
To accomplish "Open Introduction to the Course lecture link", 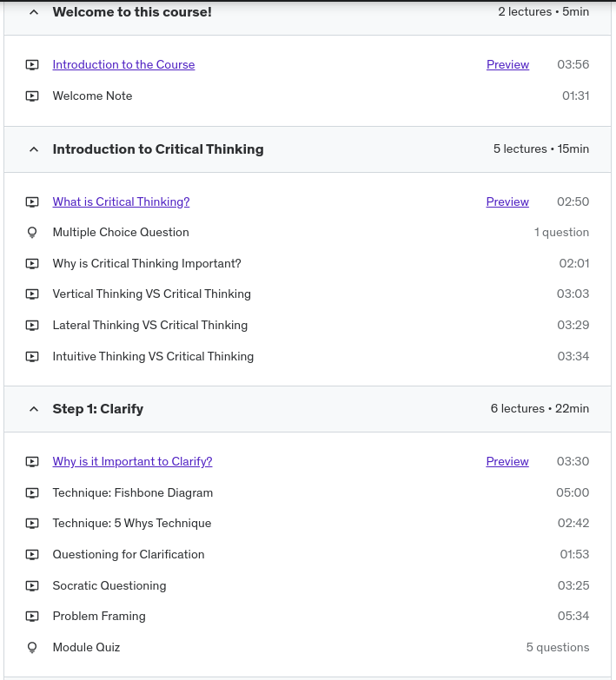I will [x=123, y=65].
